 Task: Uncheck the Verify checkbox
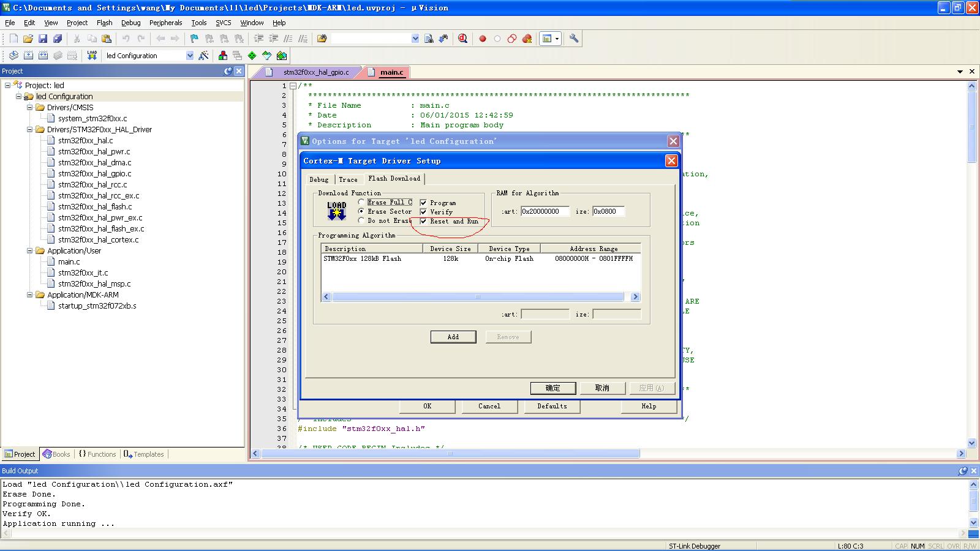point(423,212)
